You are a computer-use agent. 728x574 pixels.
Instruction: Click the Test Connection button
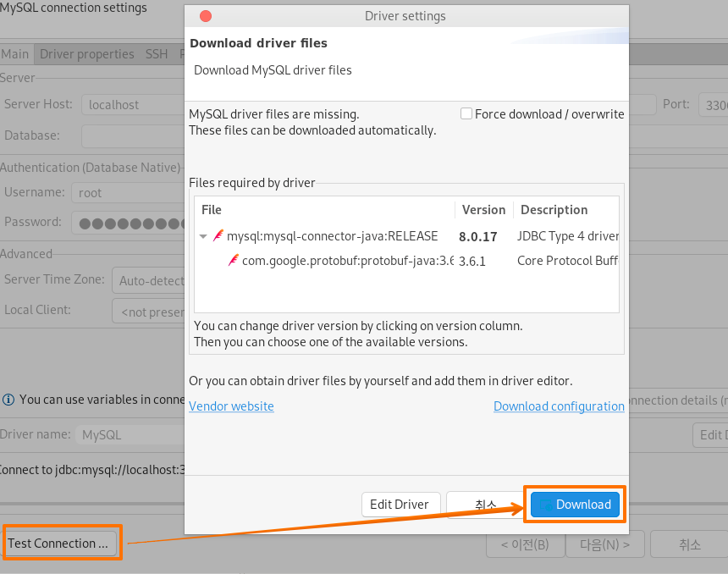tap(61, 543)
